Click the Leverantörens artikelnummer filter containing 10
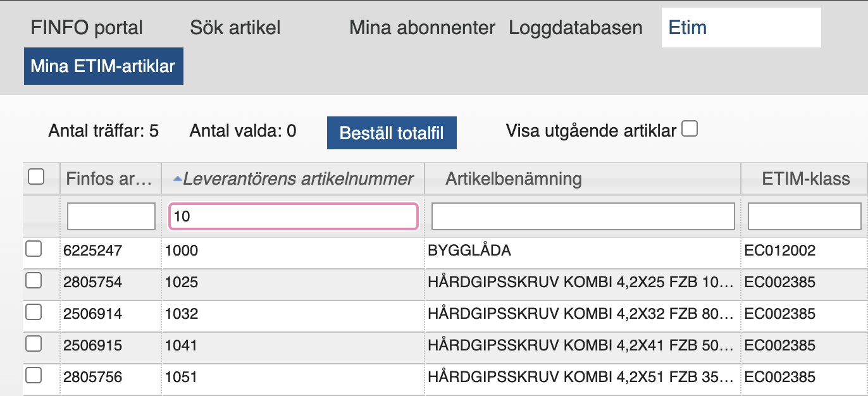This screenshot has height=396, width=868. pos(293,216)
